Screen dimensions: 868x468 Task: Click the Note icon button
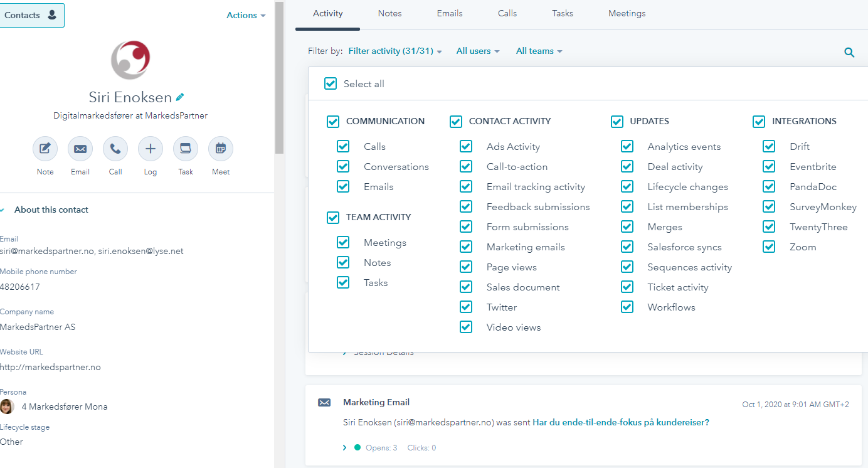(x=45, y=149)
